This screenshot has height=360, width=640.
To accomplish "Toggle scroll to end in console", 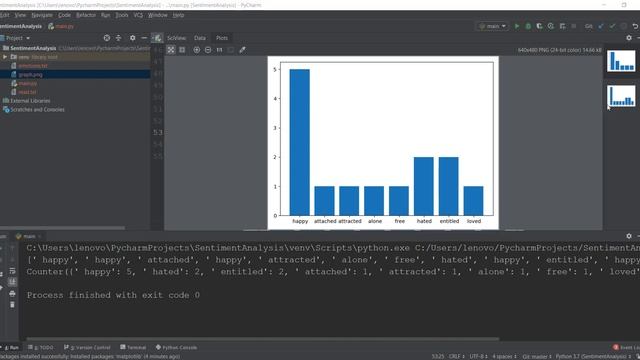I will (x=12, y=282).
